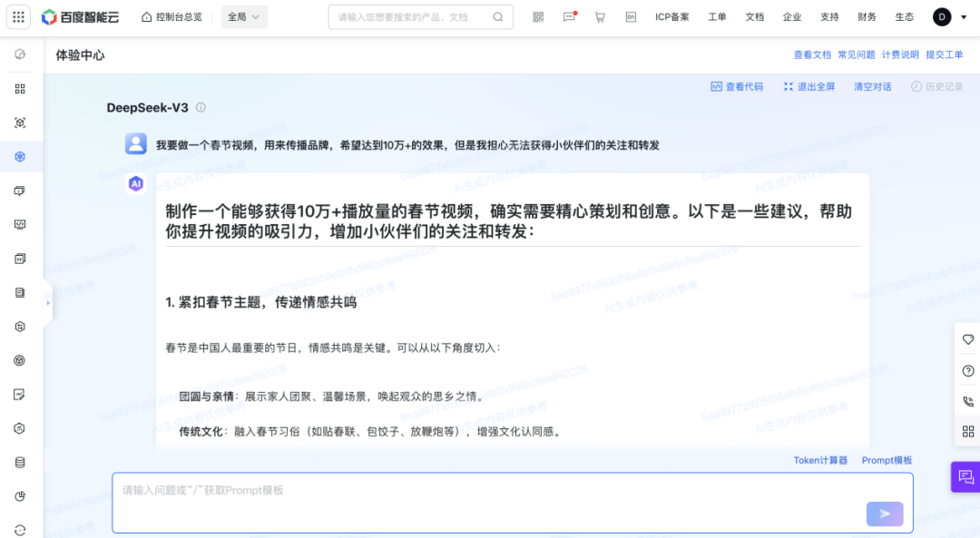Click 查看文档 link
The width and height of the screenshot is (980, 538).
[812, 55]
